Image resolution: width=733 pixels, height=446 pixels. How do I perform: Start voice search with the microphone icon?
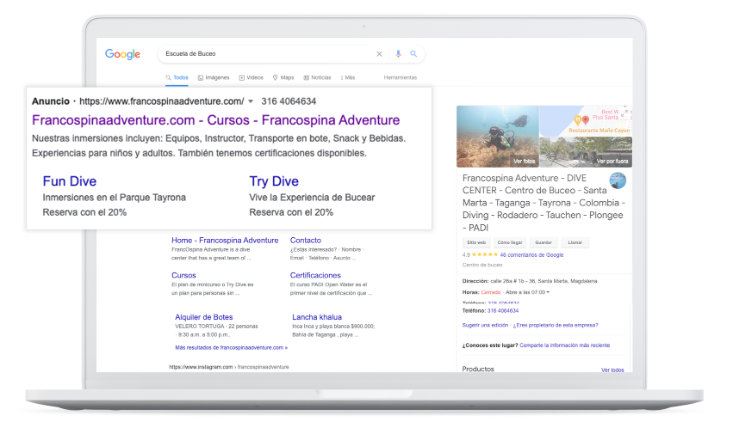398,54
